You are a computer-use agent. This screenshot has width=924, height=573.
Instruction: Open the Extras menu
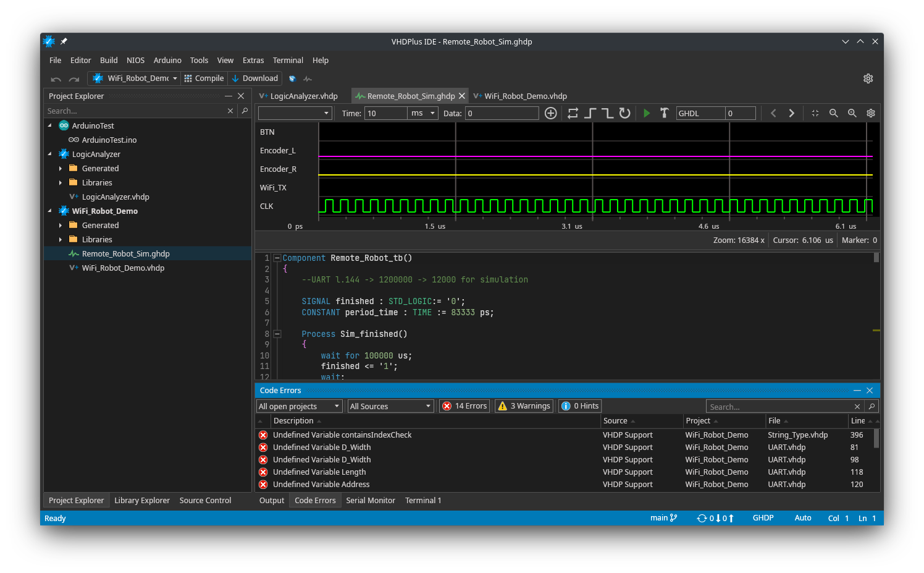(253, 60)
